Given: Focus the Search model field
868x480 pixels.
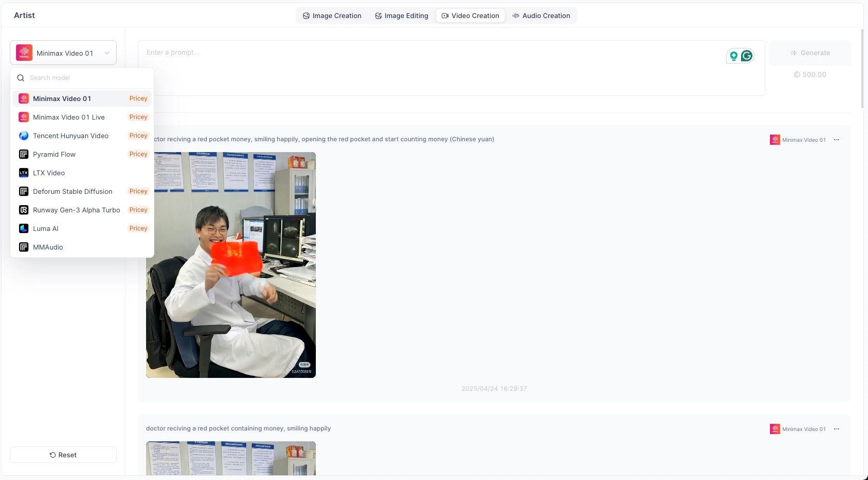Looking at the screenshot, I should (x=82, y=78).
